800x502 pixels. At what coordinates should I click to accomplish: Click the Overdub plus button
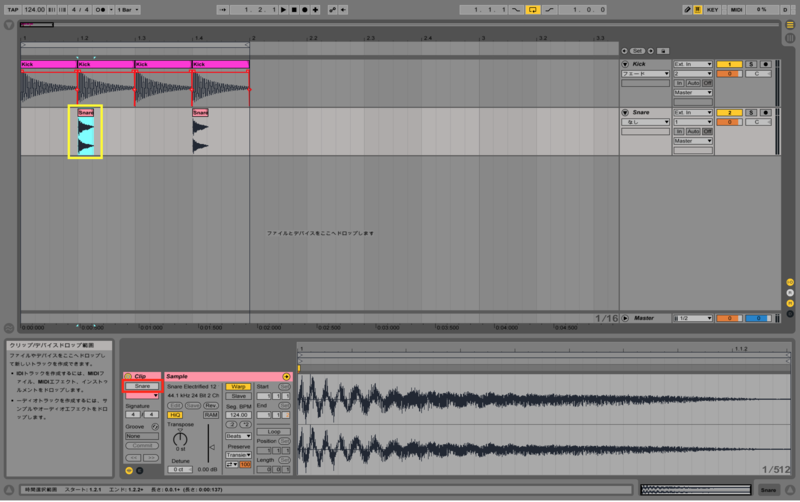tap(315, 10)
